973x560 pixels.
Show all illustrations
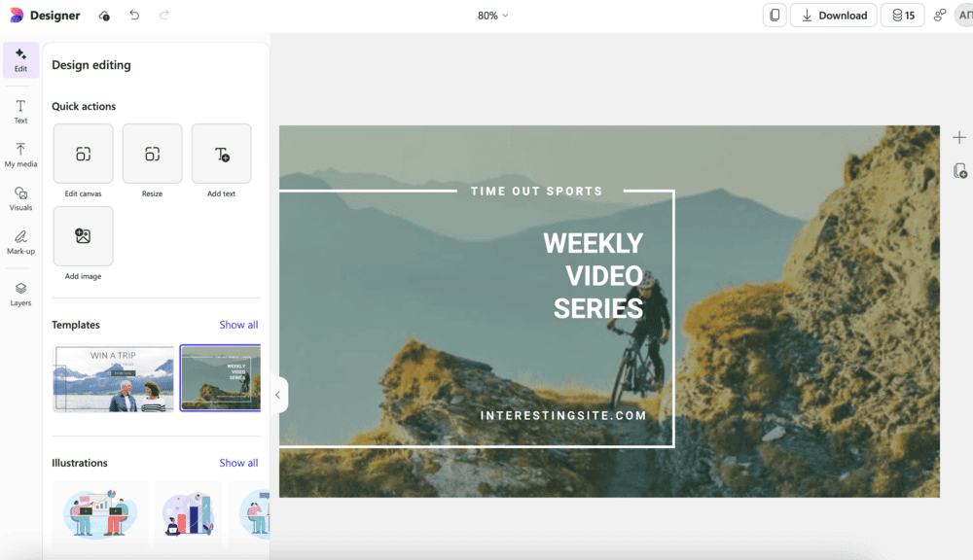(238, 463)
